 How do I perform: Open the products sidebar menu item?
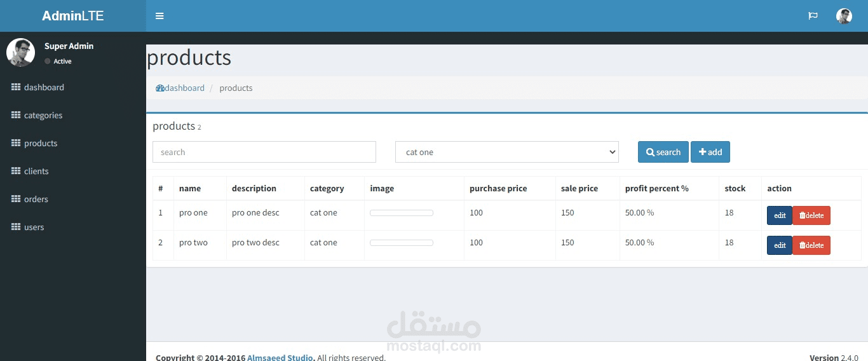pyautogui.click(x=73, y=143)
